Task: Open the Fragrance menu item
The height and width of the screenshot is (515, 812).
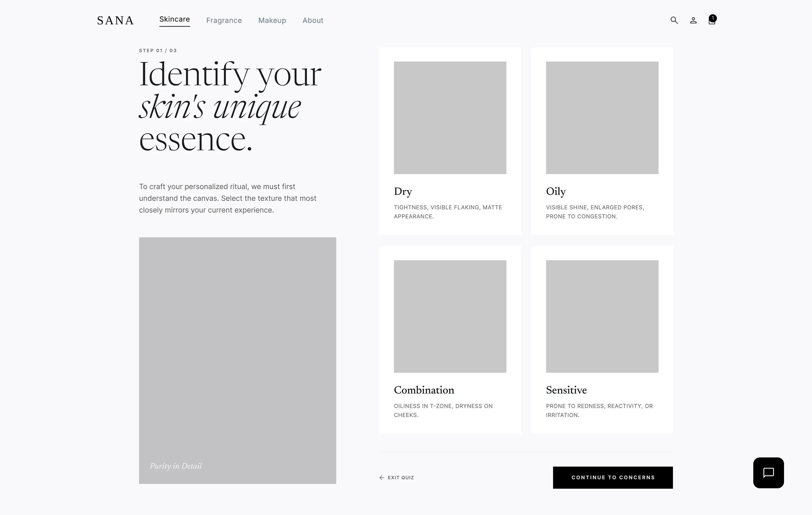Action: [x=224, y=21]
